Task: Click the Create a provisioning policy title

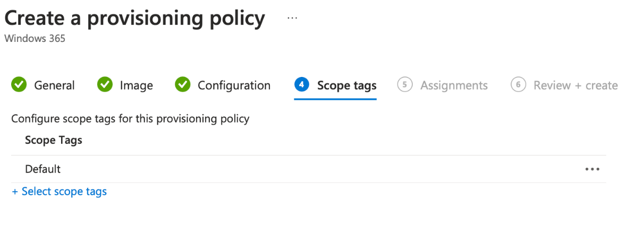Action: pyautogui.click(x=135, y=19)
